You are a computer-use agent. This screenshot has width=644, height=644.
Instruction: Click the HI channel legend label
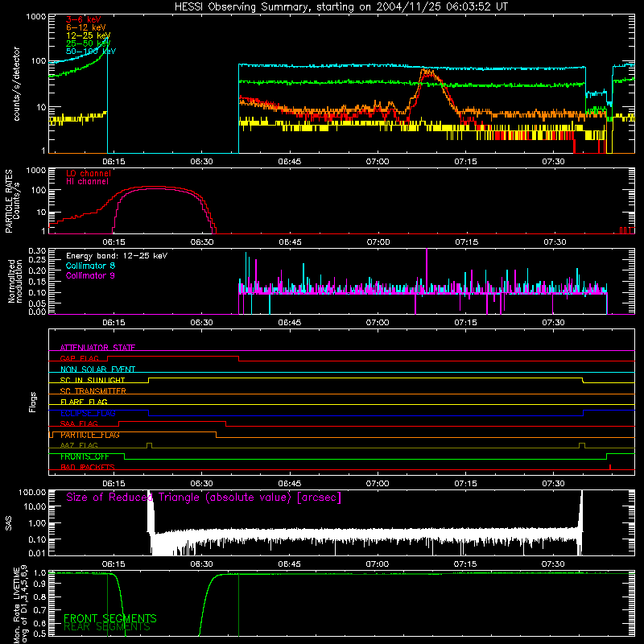tap(87, 181)
